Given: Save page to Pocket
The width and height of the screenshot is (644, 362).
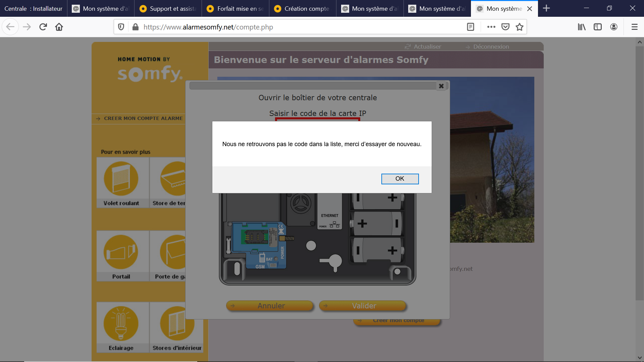Looking at the screenshot, I should pyautogui.click(x=505, y=27).
